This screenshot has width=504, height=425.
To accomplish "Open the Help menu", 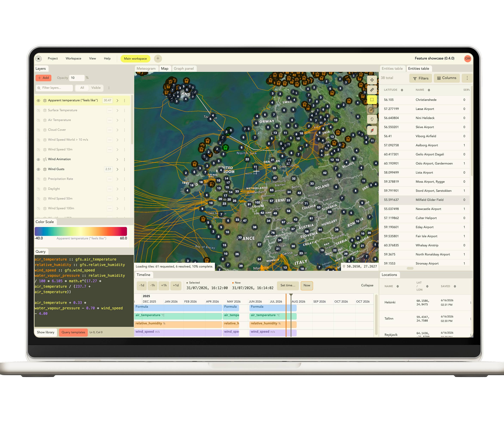I will [107, 58].
